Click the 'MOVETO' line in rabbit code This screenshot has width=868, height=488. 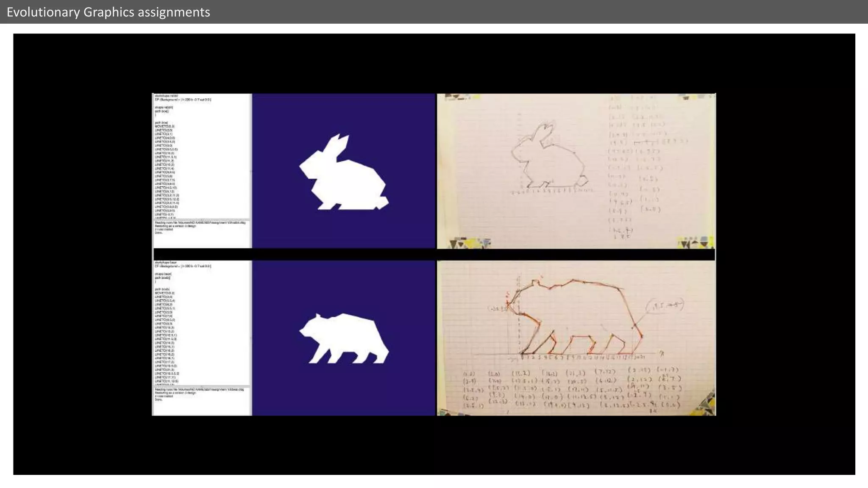[165, 126]
